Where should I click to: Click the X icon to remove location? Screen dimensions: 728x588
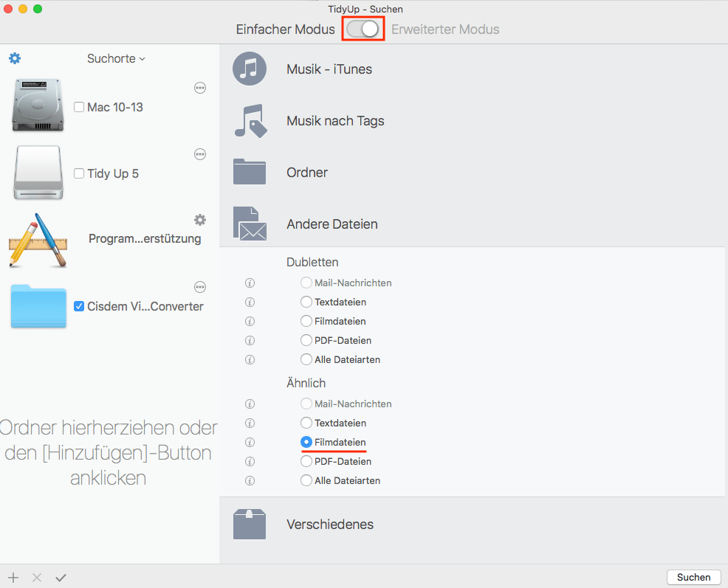(37, 578)
